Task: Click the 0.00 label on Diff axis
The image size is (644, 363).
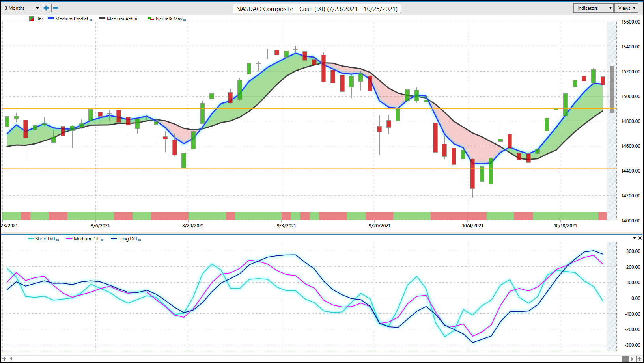Action: tap(636, 298)
